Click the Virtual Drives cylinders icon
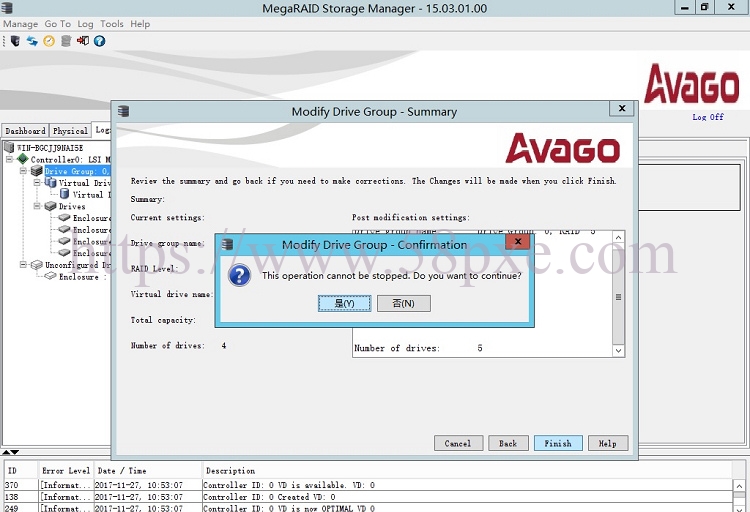 51,182
